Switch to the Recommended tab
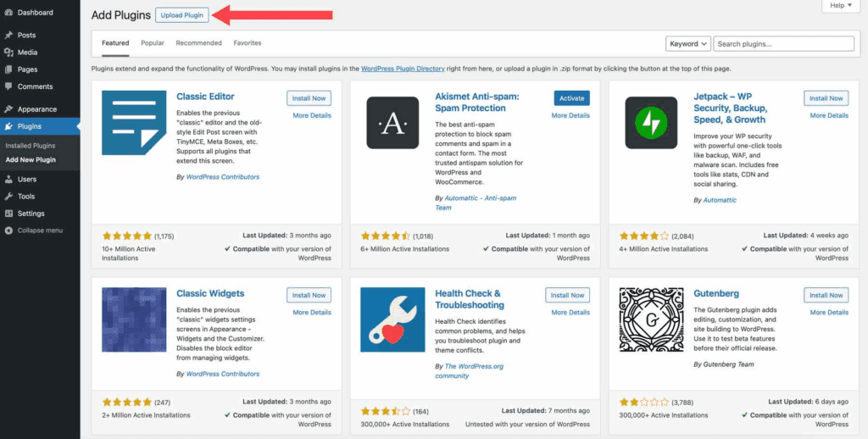Viewport: 868px width, 439px height. pyautogui.click(x=198, y=43)
